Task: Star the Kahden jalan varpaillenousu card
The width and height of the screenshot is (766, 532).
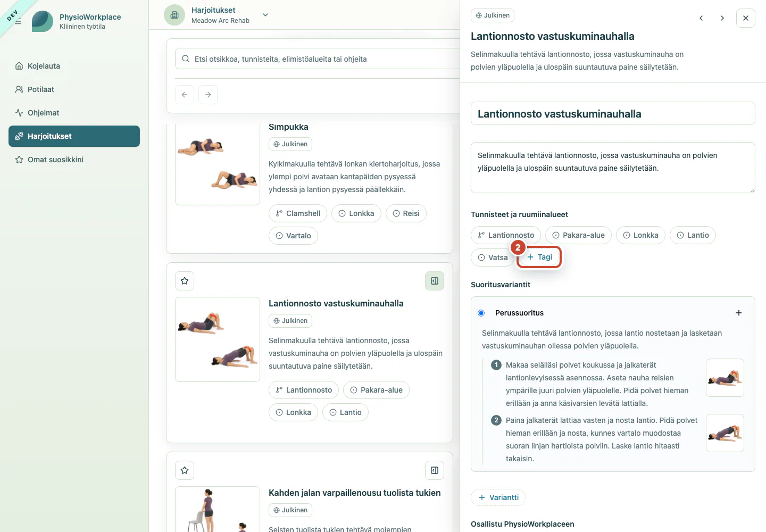Action: [185, 470]
